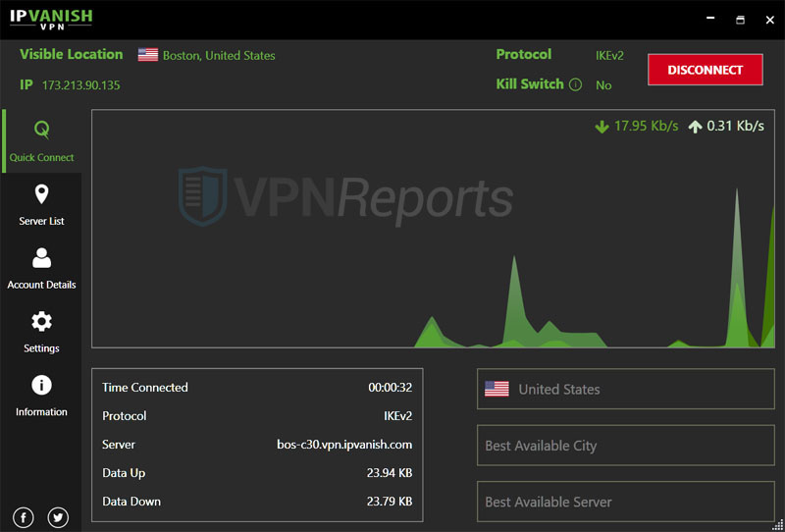Click the Visible Location label
Screen dimensions: 785x532
(x=71, y=54)
